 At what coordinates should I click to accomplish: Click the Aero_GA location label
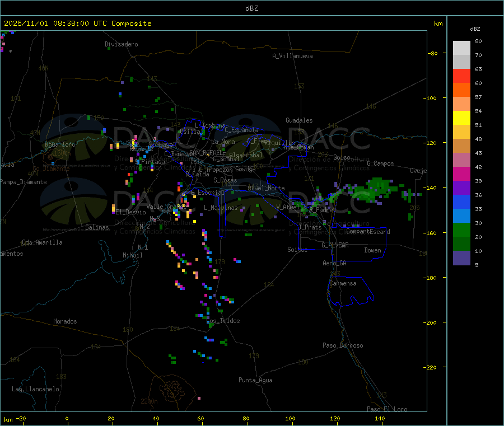(335, 263)
